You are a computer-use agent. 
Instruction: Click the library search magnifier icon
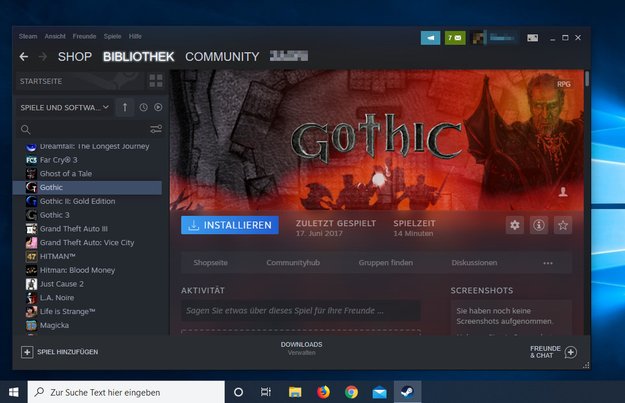tap(26, 130)
